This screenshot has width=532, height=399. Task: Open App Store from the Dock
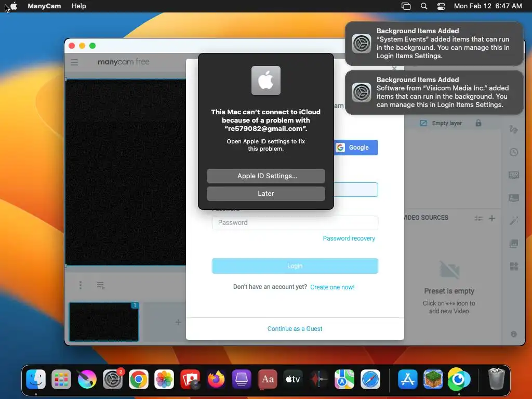coord(407,379)
